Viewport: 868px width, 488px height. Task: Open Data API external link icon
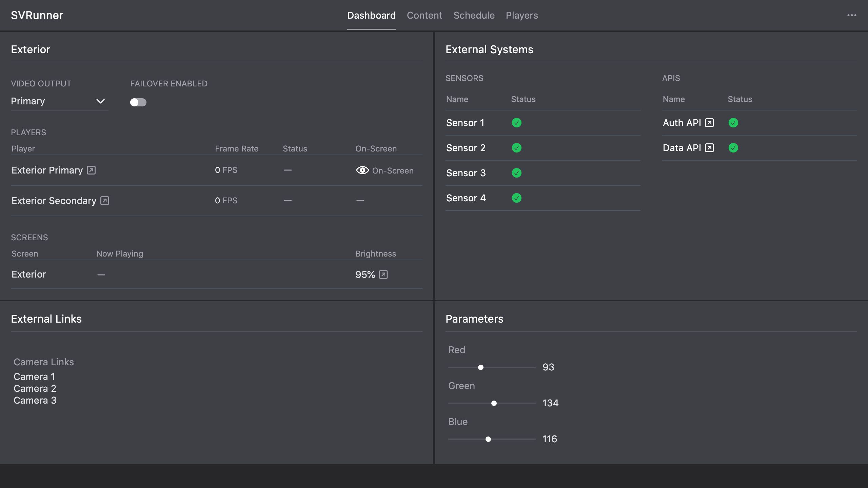[x=709, y=148]
